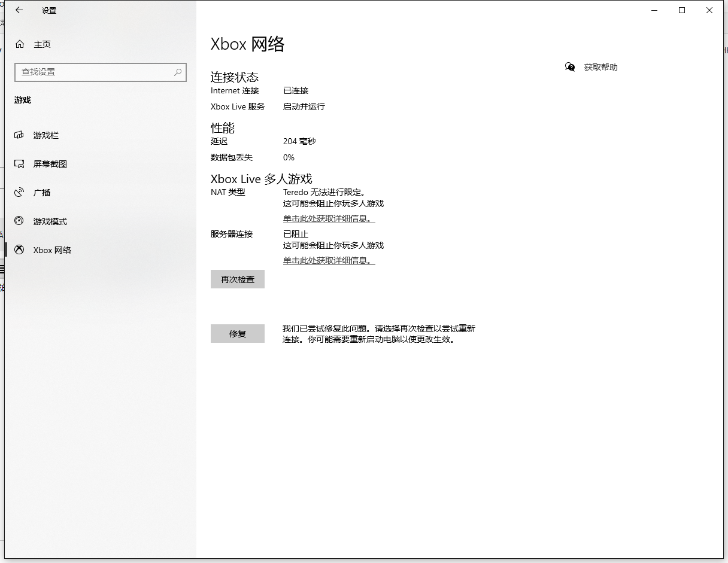Open 游戏模式 settings page
The width and height of the screenshot is (728, 563).
point(101,221)
